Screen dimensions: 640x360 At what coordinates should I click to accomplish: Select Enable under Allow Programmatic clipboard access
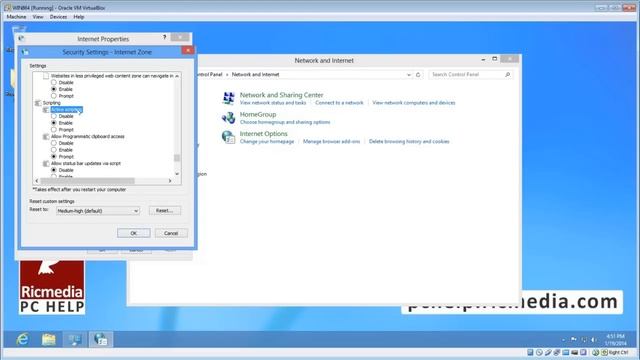pyautogui.click(x=53, y=150)
